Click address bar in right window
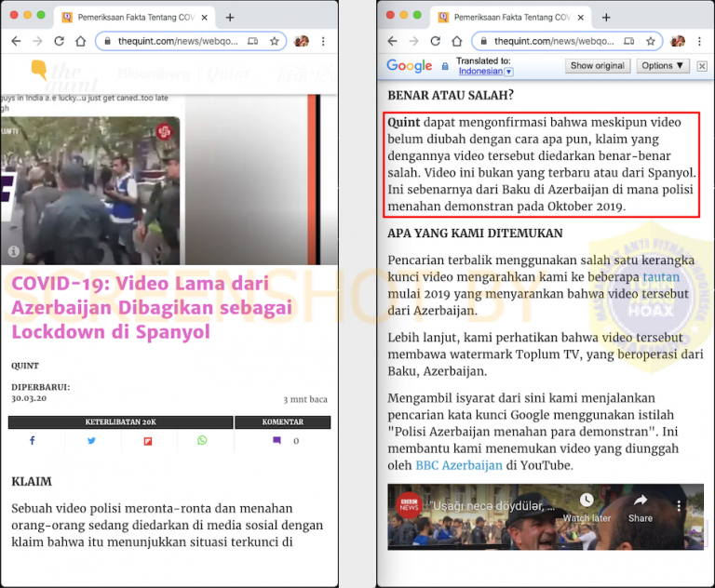715x588 pixels. point(567,42)
